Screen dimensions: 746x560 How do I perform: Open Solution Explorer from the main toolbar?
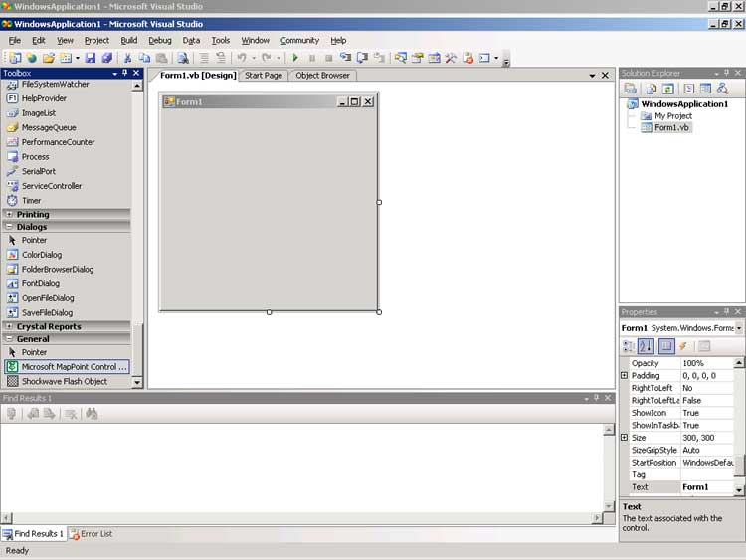pyautogui.click(x=401, y=58)
